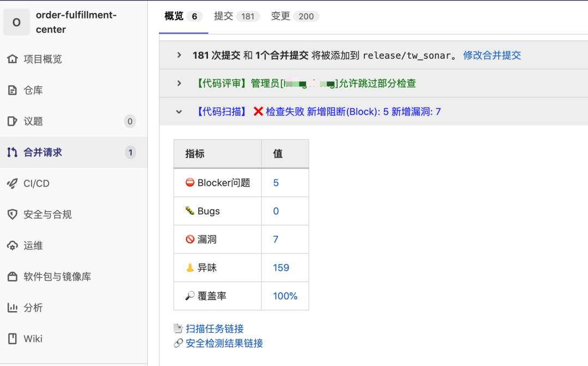
Task: Click the 议题 count badge 0
Action: (130, 121)
